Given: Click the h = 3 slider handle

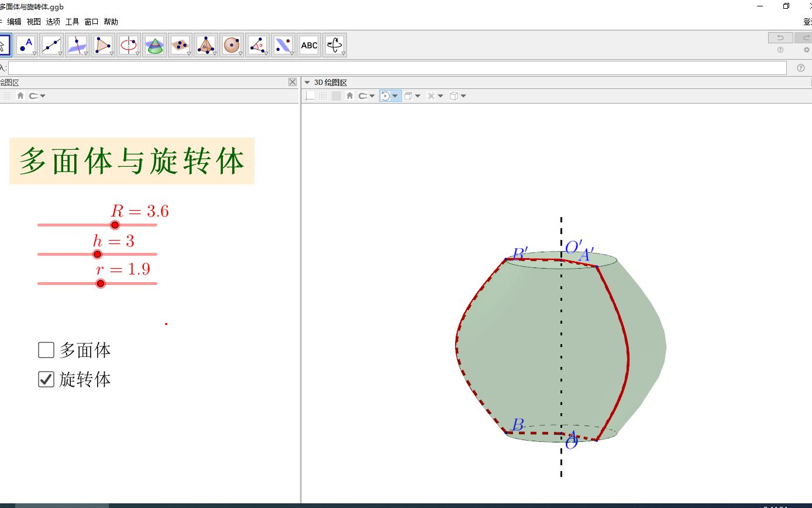Looking at the screenshot, I should click(x=98, y=254).
